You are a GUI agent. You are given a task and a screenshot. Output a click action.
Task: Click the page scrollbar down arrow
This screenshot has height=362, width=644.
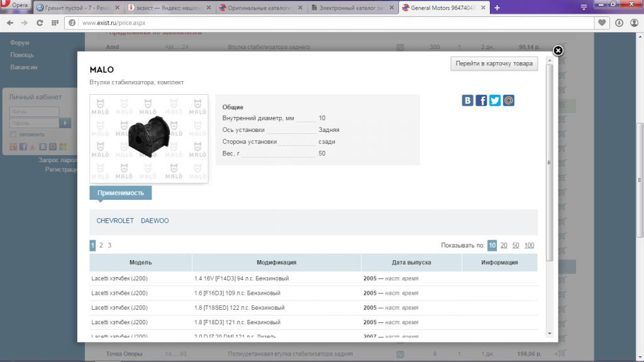point(640,358)
